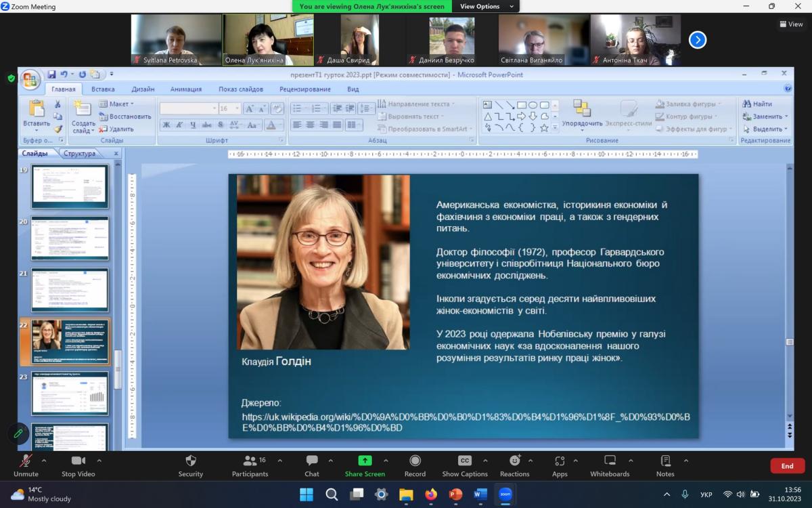Show next participants with blue arrow
This screenshot has width=812, height=508.
[x=698, y=40]
